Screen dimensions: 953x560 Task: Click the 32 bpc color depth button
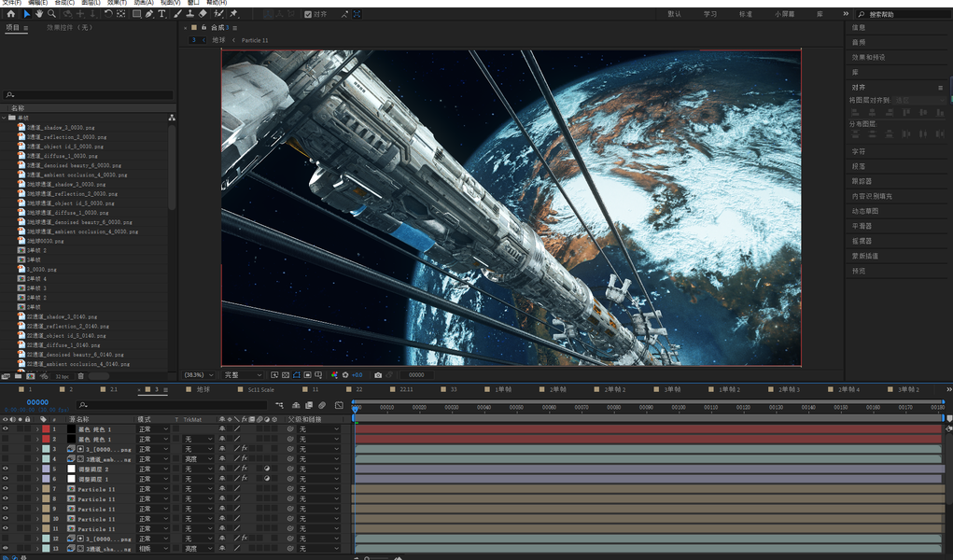63,376
